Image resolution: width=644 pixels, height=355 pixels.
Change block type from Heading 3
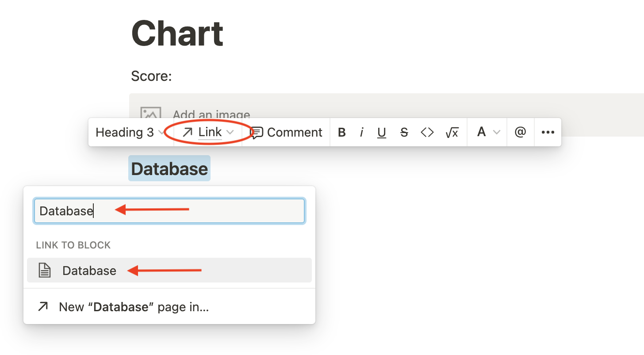point(129,132)
